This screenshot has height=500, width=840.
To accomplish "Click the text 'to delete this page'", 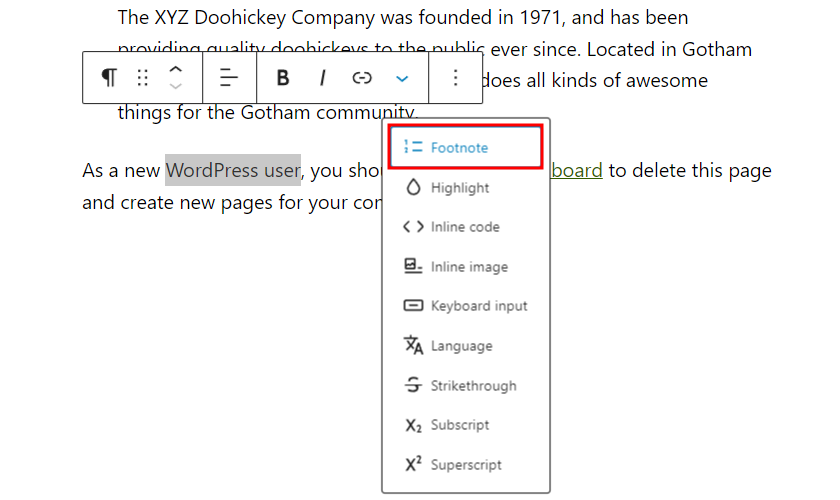I will (690, 170).
